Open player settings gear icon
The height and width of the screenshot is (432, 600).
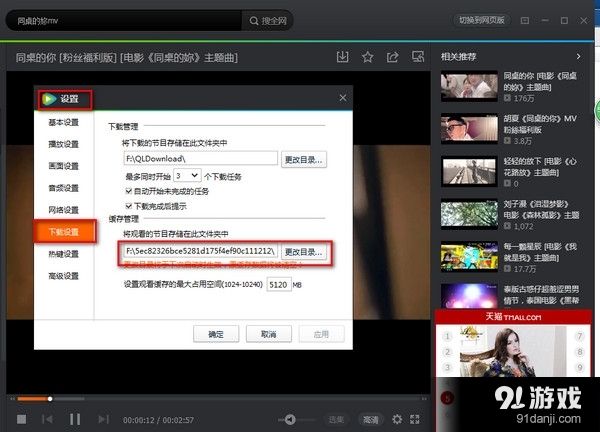(397, 419)
